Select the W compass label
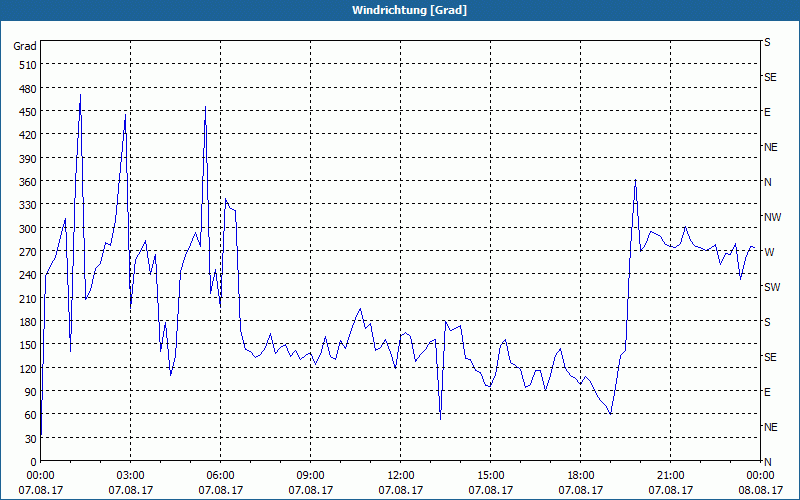This screenshot has width=800, height=500. coord(769,252)
